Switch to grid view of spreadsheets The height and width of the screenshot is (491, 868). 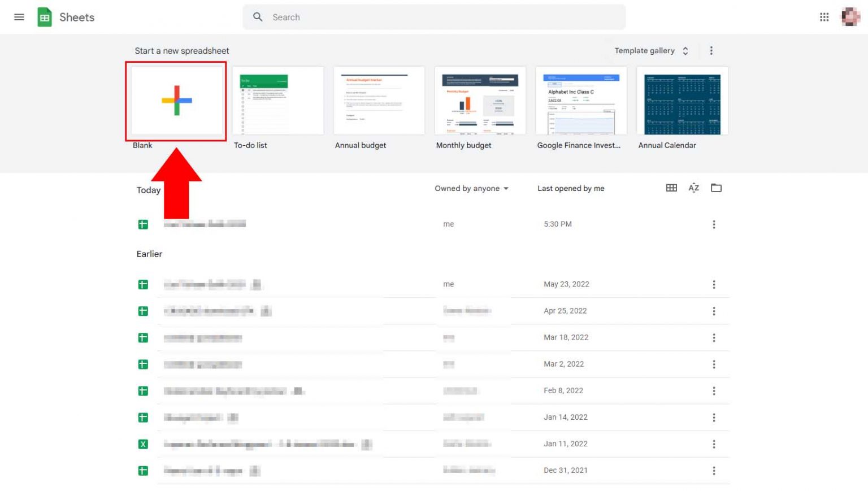671,188
